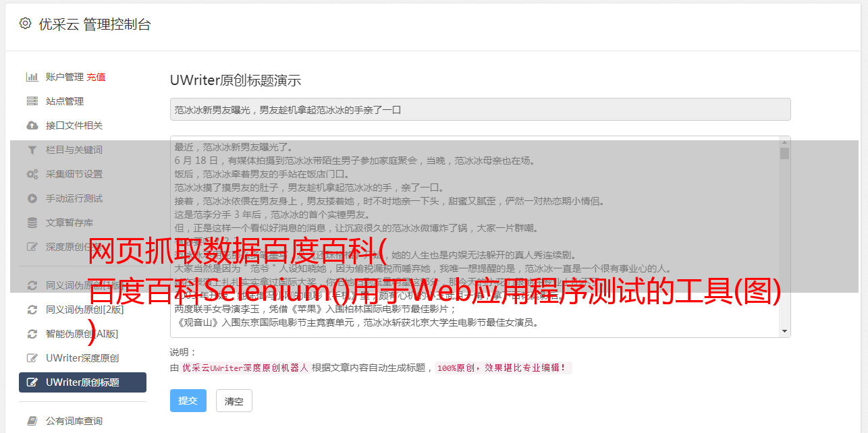Open 账户管理 bar chart icon

pyautogui.click(x=32, y=77)
